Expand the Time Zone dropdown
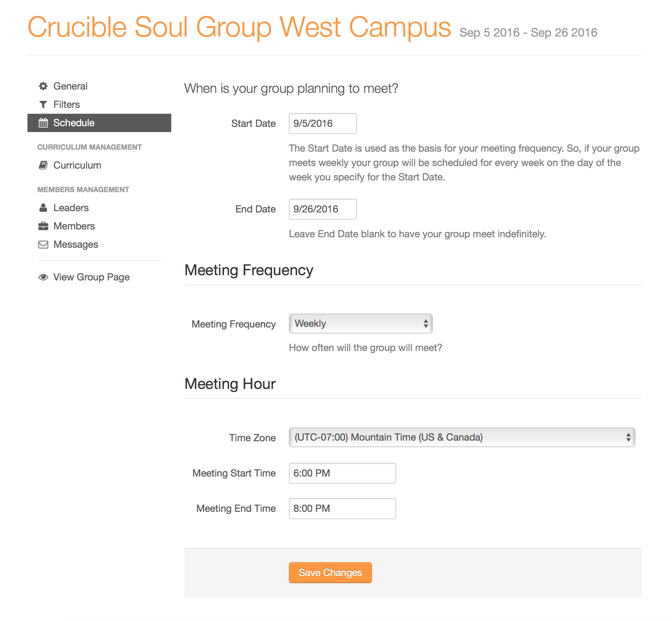 coord(462,437)
